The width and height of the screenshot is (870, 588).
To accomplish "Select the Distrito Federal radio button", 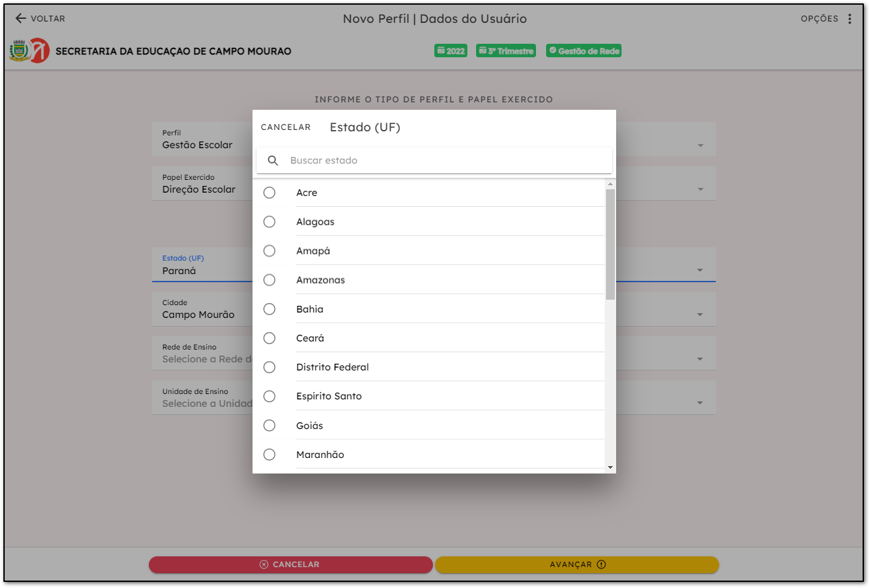I will (269, 367).
